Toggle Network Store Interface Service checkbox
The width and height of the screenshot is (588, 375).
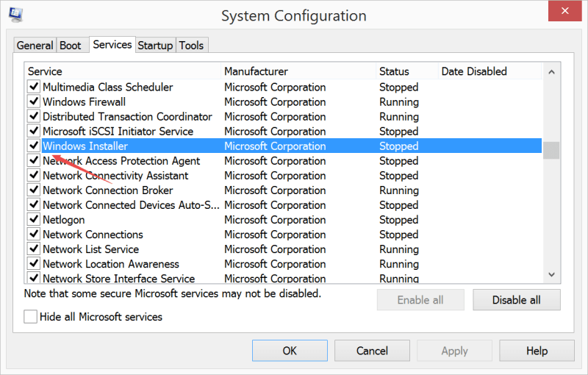34,278
